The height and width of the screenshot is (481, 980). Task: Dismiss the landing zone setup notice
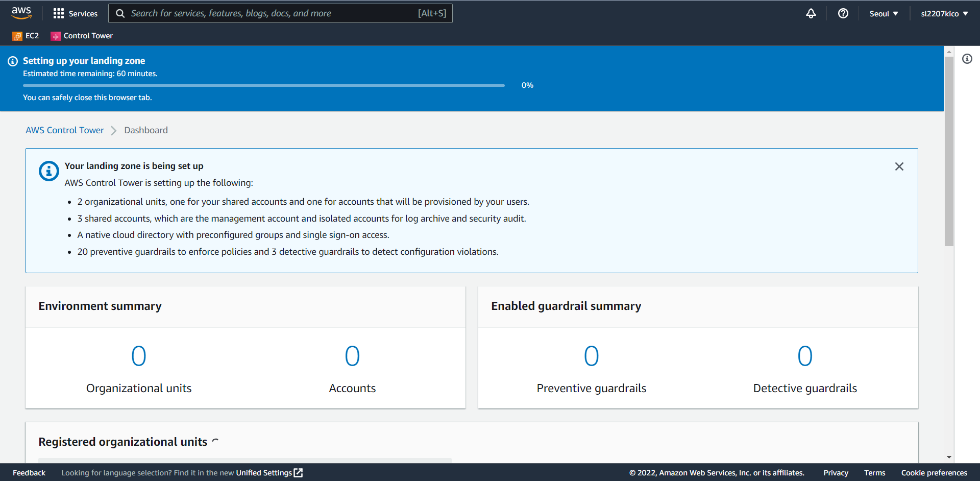(899, 166)
